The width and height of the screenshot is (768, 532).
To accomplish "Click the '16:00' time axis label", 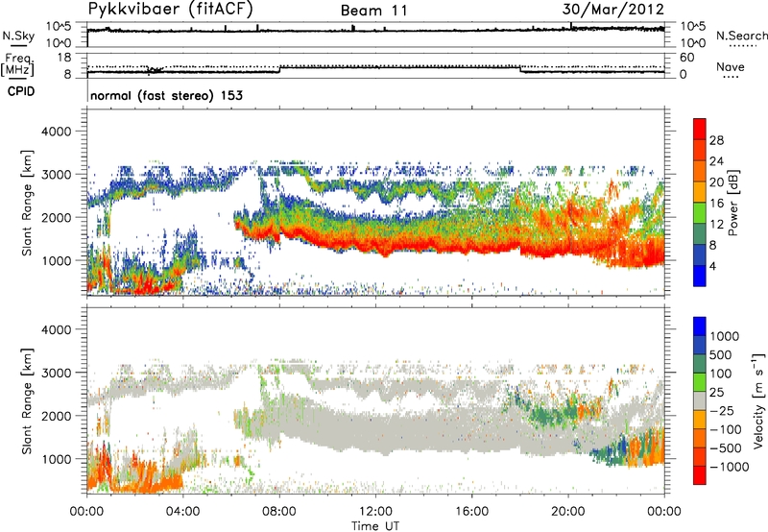I will tap(471, 512).
